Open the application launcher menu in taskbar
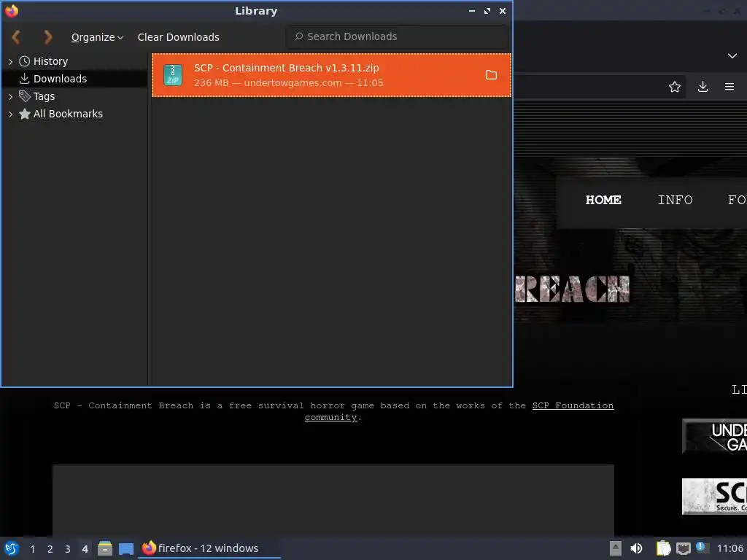This screenshot has width=747, height=560. click(x=12, y=548)
